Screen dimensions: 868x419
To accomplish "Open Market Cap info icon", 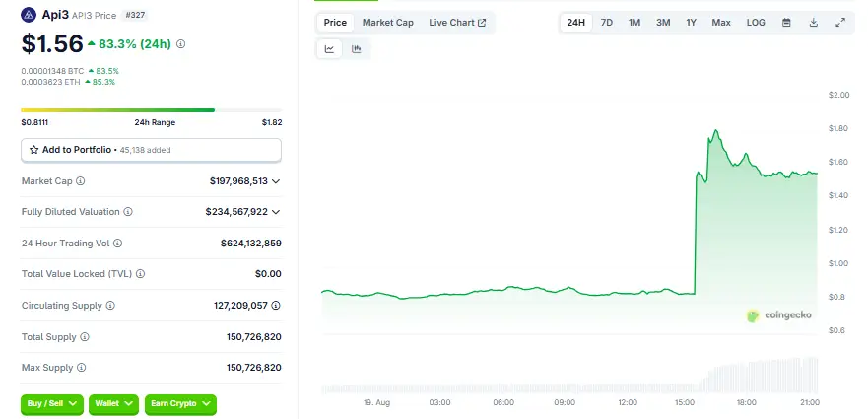I will click(80, 181).
